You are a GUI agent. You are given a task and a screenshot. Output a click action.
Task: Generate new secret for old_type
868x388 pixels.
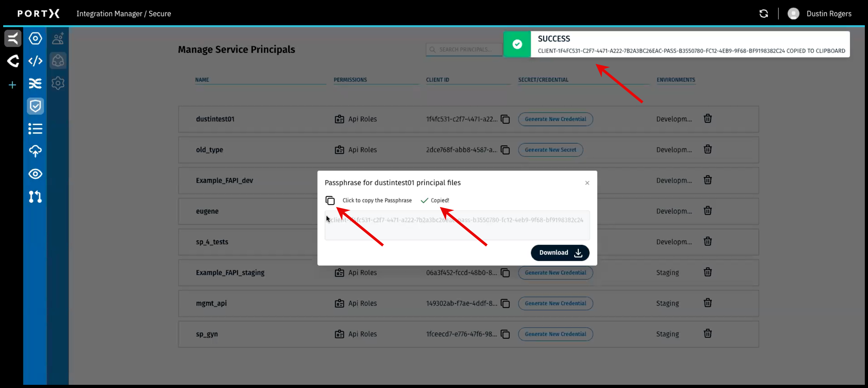click(550, 150)
